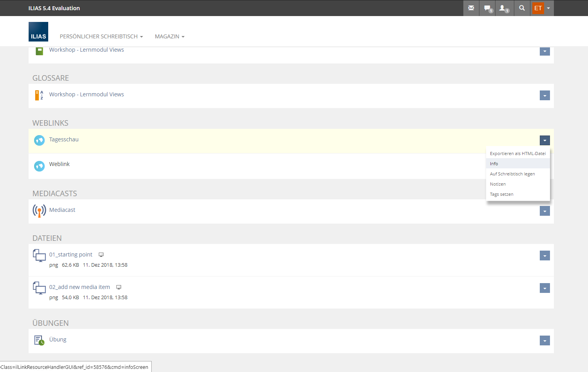Select Info from the context menu
The width and height of the screenshot is (588, 372).
pyautogui.click(x=494, y=164)
